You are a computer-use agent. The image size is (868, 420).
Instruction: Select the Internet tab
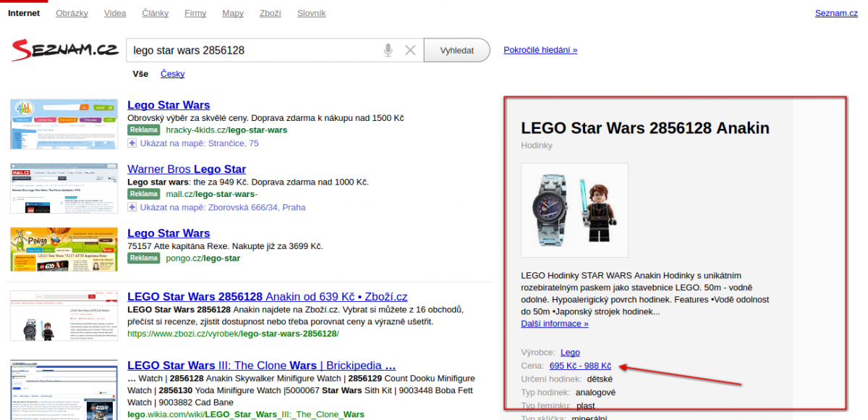click(x=24, y=13)
